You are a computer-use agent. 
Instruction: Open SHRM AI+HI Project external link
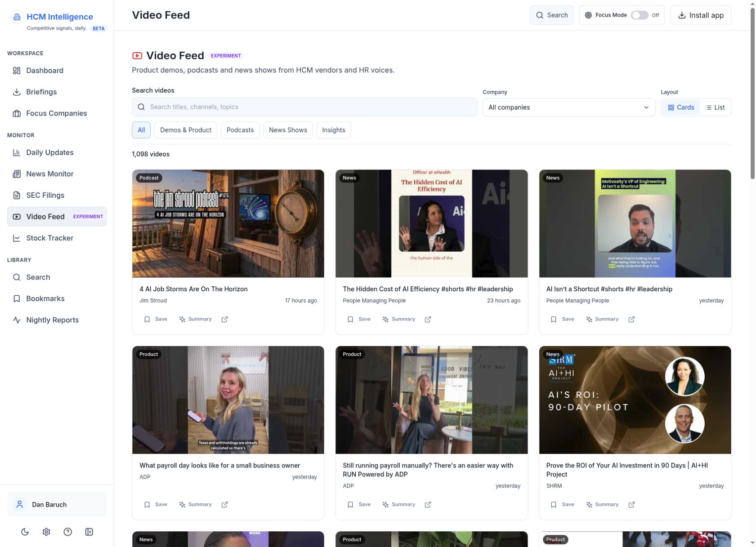click(631, 504)
